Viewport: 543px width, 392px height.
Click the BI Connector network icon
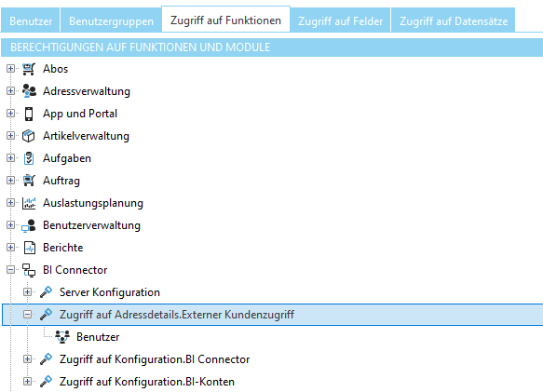[x=29, y=270]
